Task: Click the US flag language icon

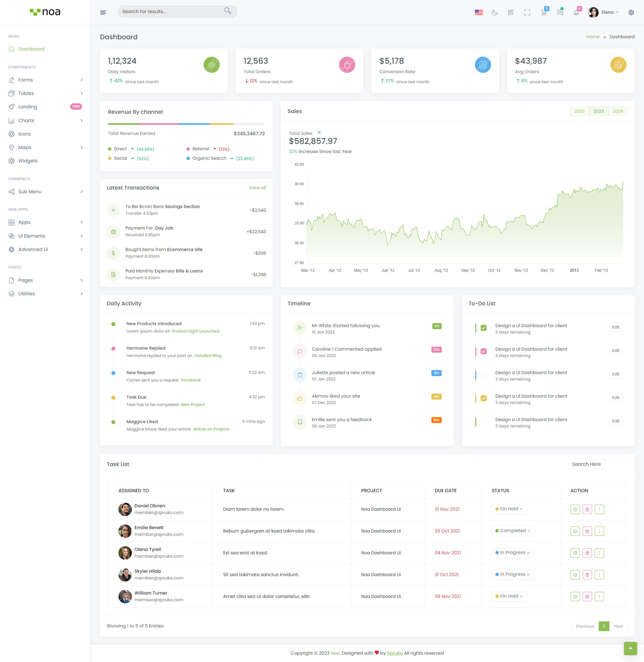Action: (479, 12)
